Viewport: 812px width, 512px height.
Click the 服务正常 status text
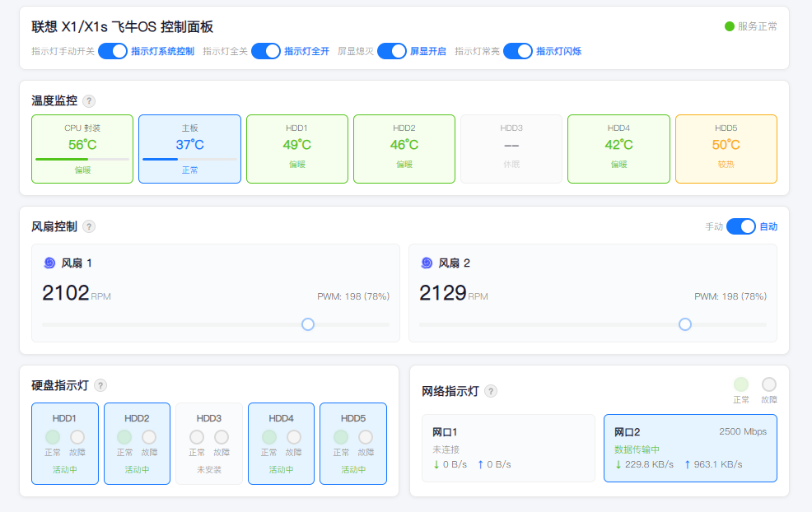(x=757, y=26)
